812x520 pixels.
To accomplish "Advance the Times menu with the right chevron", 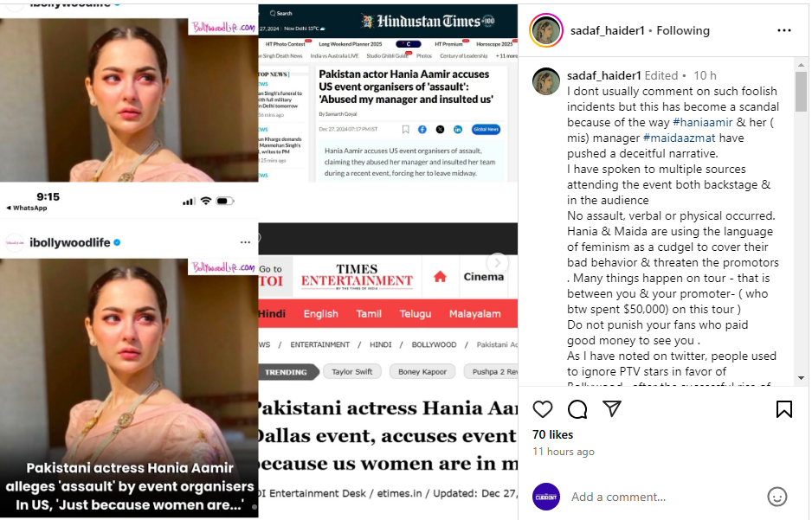I will [498, 263].
